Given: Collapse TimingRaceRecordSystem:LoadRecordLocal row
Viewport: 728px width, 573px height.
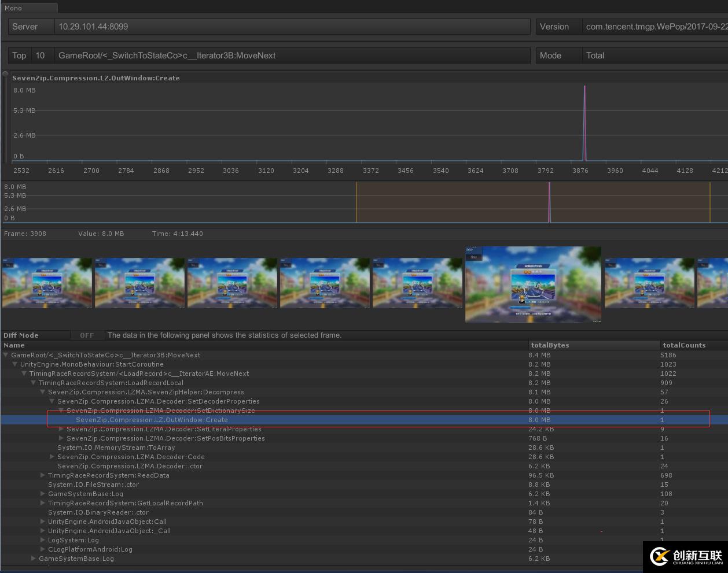Looking at the screenshot, I should click(x=34, y=383).
